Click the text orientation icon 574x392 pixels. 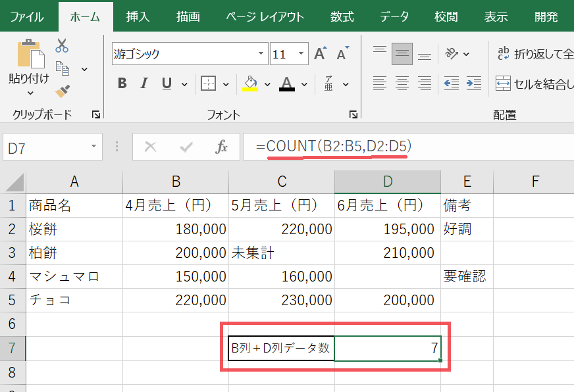(452, 54)
